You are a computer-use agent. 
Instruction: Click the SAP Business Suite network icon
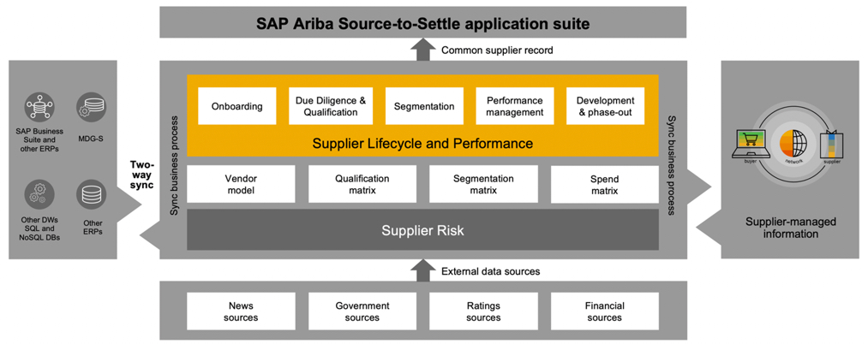pos(39,108)
